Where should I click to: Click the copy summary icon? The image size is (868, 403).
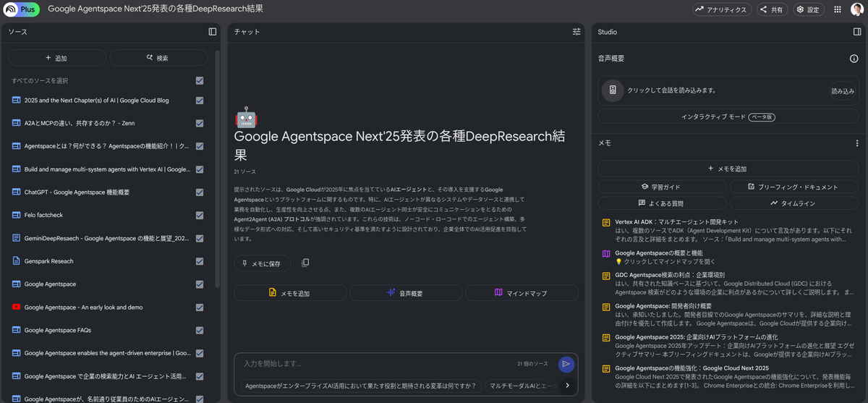(x=305, y=263)
